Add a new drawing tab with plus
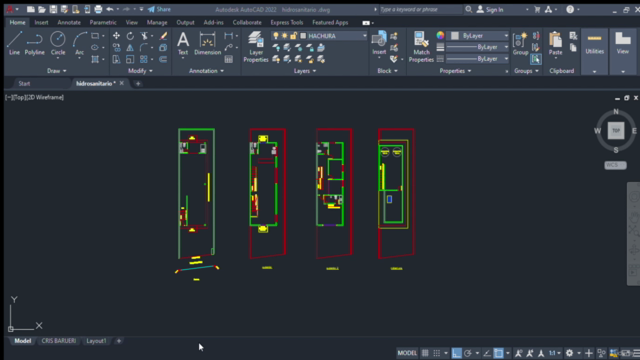 pos(138,83)
